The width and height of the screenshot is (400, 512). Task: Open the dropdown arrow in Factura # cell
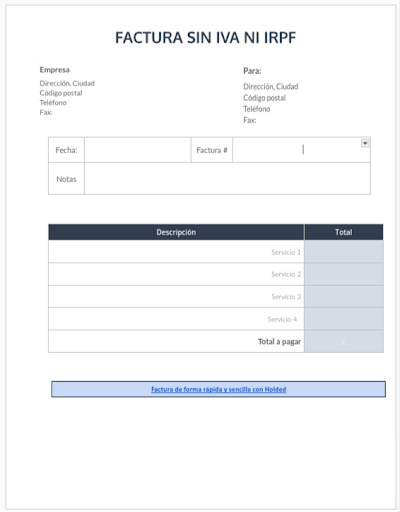click(x=365, y=143)
